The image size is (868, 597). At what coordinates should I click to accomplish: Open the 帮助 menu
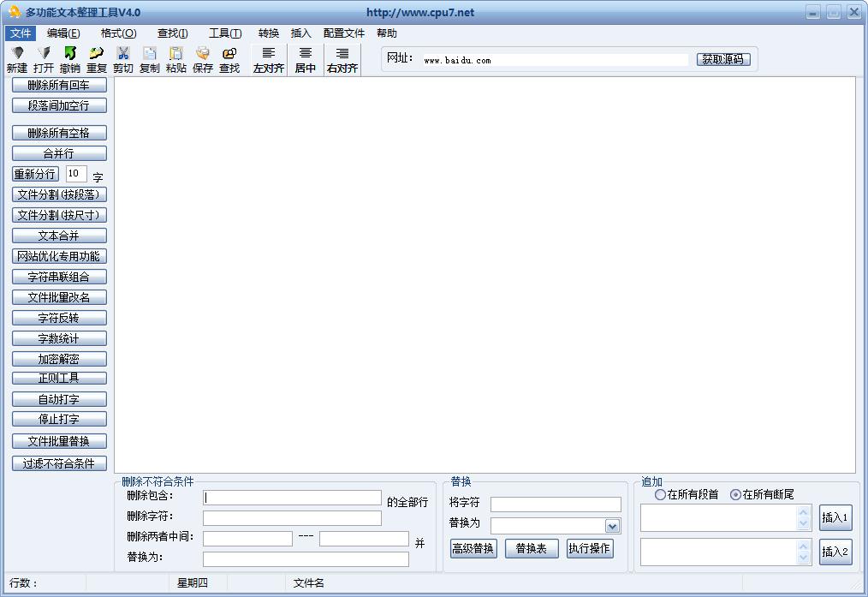386,33
